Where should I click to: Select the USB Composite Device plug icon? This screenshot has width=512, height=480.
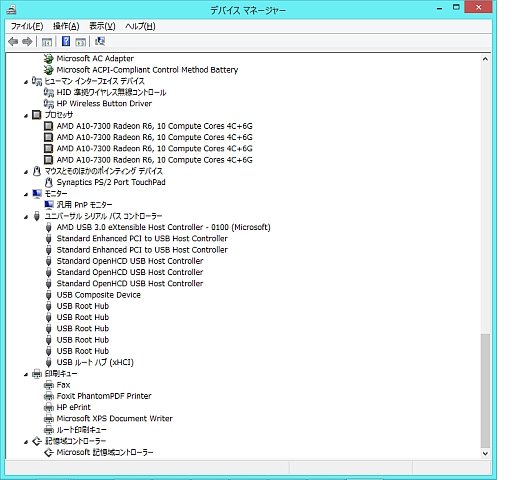coord(49,295)
